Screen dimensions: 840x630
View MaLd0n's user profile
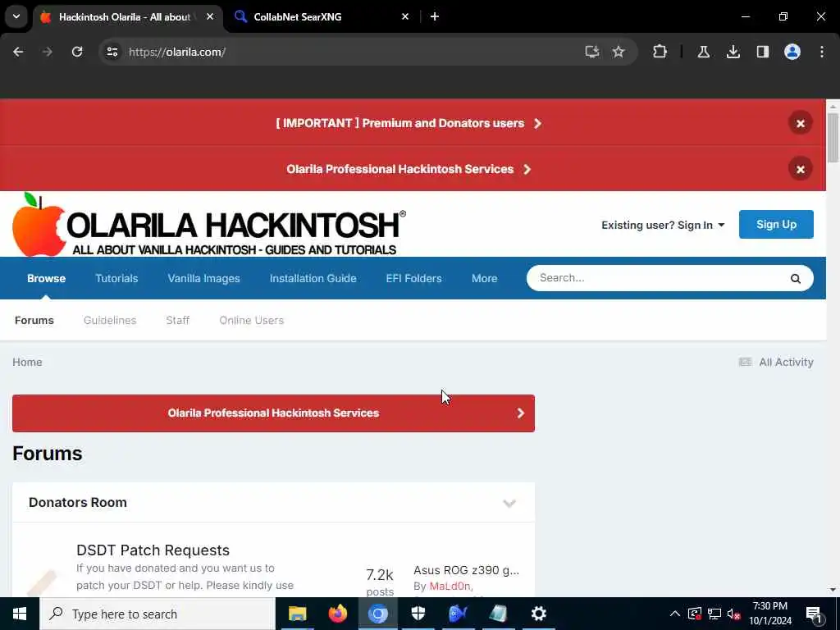(x=450, y=586)
